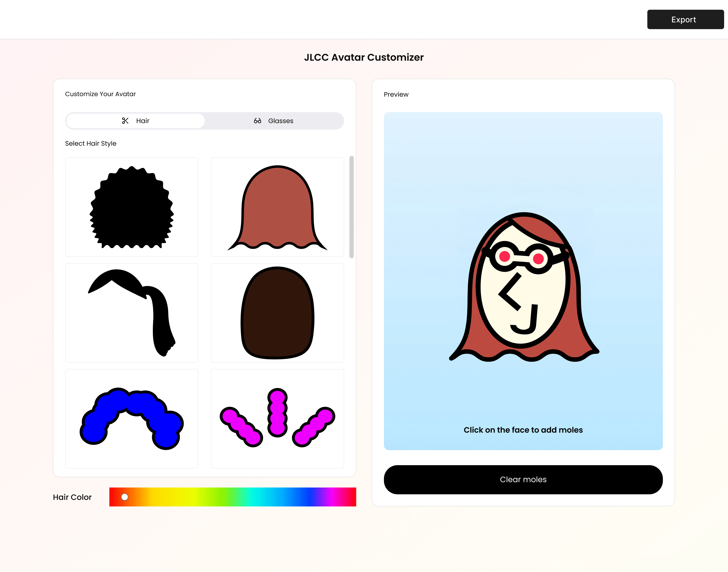Select the black spiky afro hairstyle
728x572 pixels.
point(132,207)
